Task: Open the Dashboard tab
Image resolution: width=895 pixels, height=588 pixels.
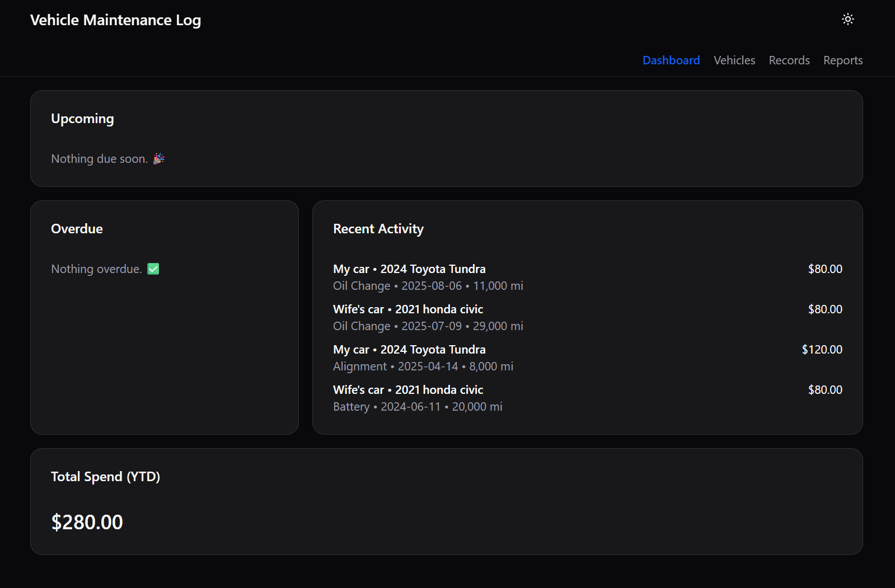Action: coord(671,60)
